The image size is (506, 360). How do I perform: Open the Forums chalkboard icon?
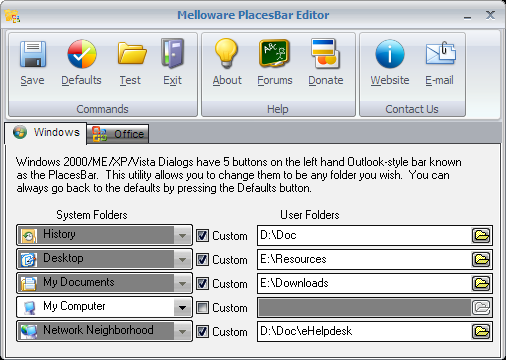(x=274, y=53)
